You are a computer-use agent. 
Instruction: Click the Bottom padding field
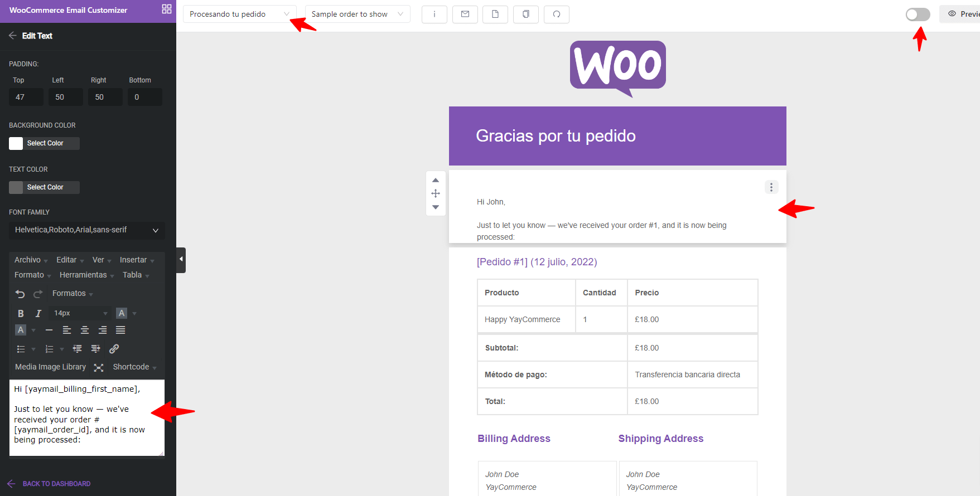[145, 97]
